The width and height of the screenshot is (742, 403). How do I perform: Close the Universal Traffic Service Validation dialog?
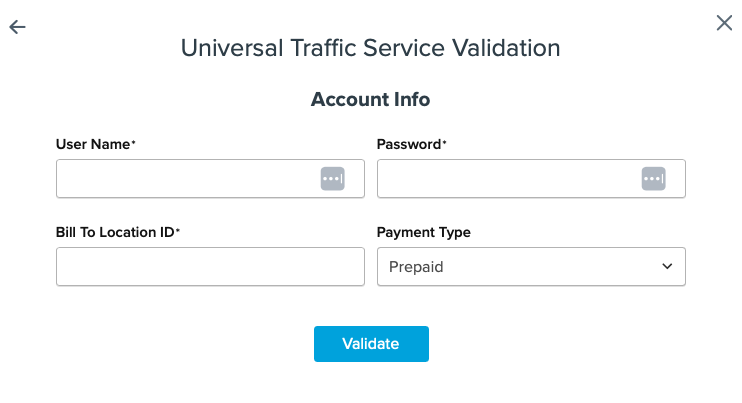(724, 23)
